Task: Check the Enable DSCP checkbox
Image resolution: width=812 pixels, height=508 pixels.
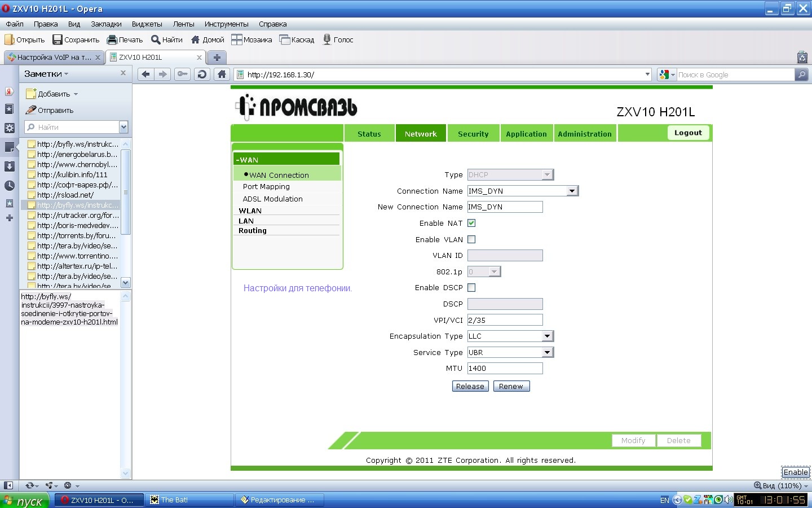Action: [x=471, y=287]
